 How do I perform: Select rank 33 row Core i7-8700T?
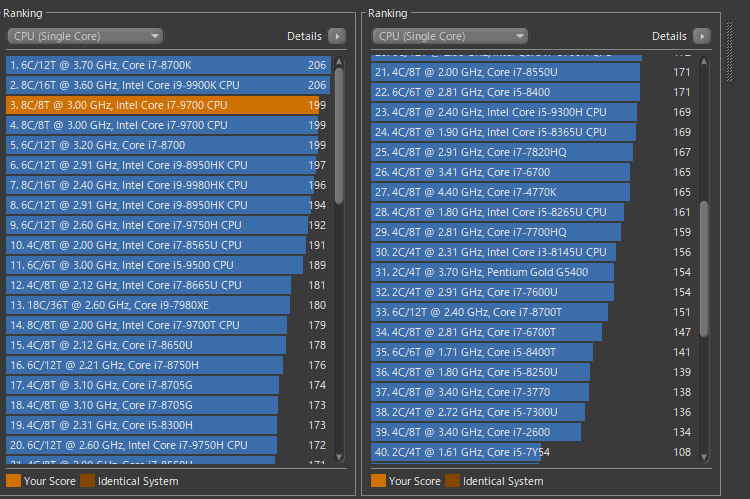[x=533, y=312]
